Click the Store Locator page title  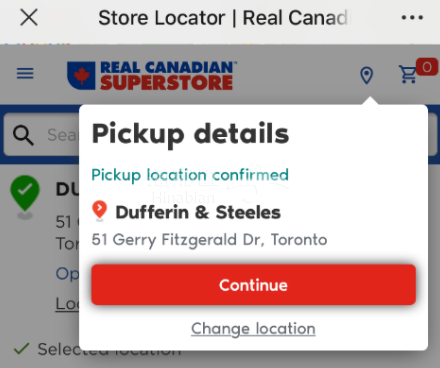point(223,18)
